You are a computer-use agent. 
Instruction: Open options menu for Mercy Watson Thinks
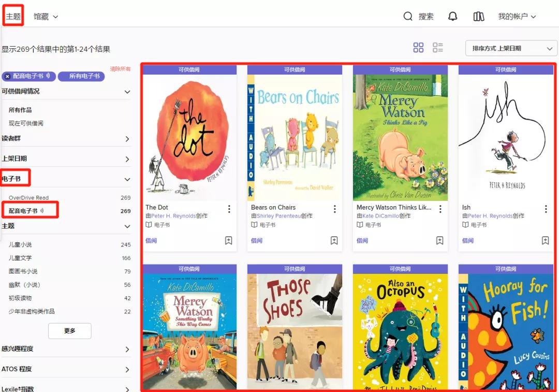(x=440, y=209)
